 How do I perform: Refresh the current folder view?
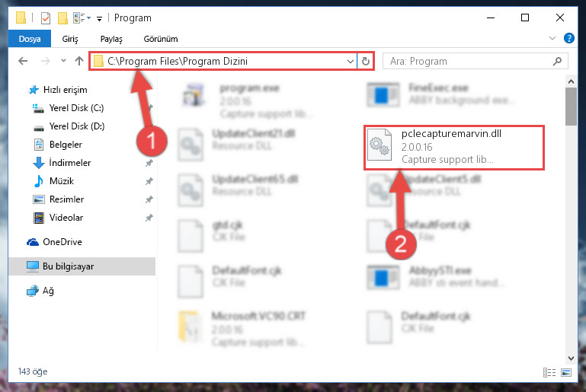click(366, 61)
